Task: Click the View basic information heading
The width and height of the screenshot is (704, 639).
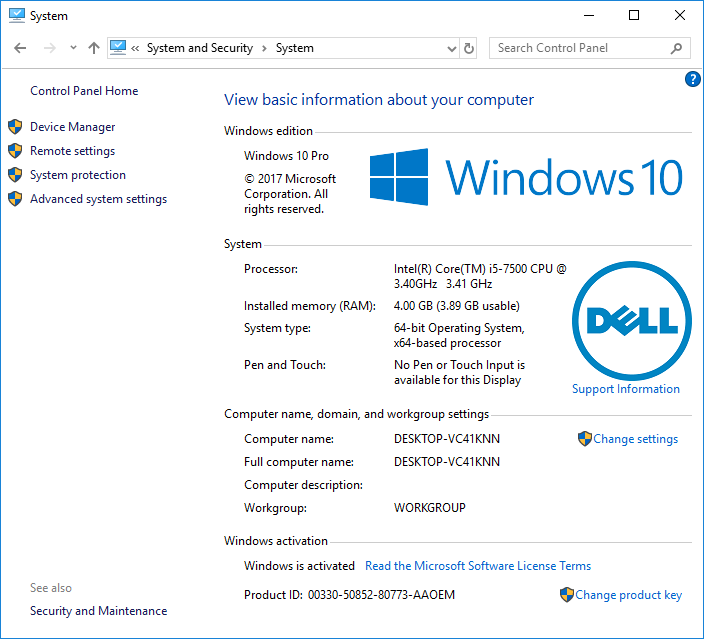Action: point(379,100)
